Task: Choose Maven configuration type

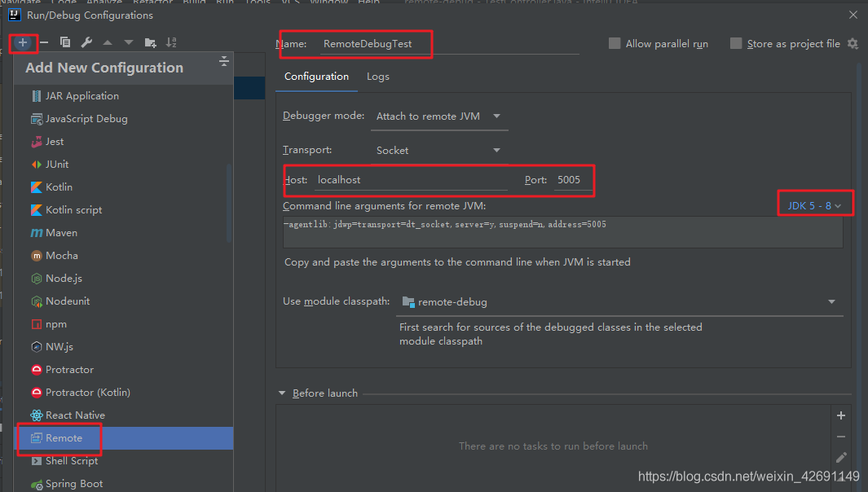Action: [123, 232]
